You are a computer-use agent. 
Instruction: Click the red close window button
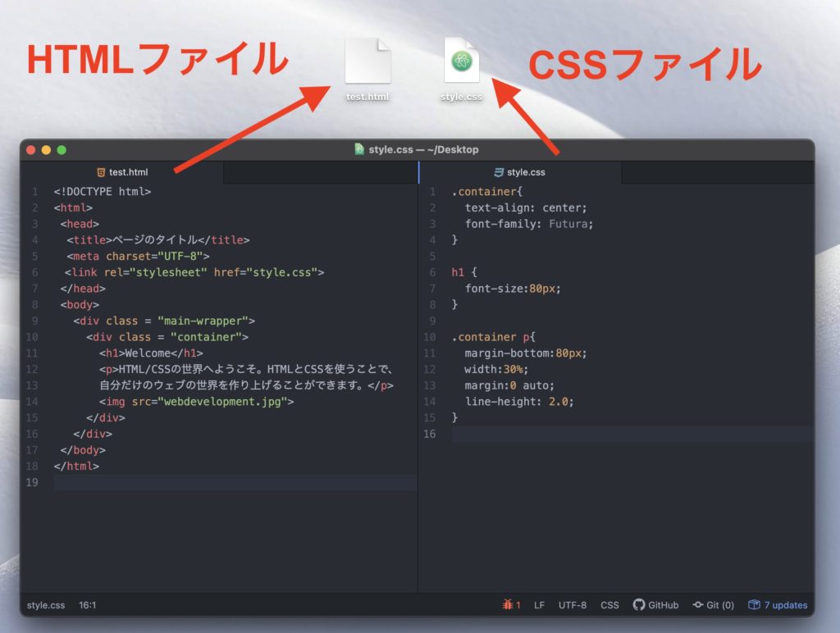point(31,150)
